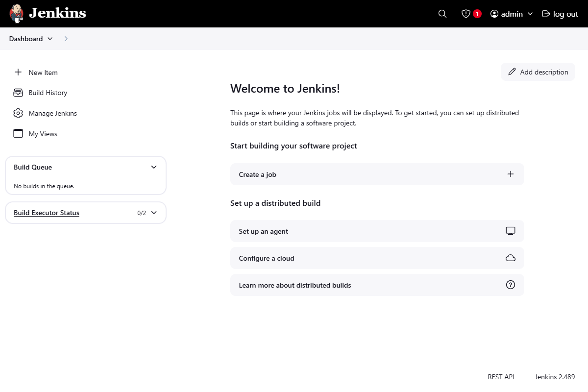Viewport: 588px width, 392px height.
Task: Open the search magnifier icon
Action: point(442,14)
